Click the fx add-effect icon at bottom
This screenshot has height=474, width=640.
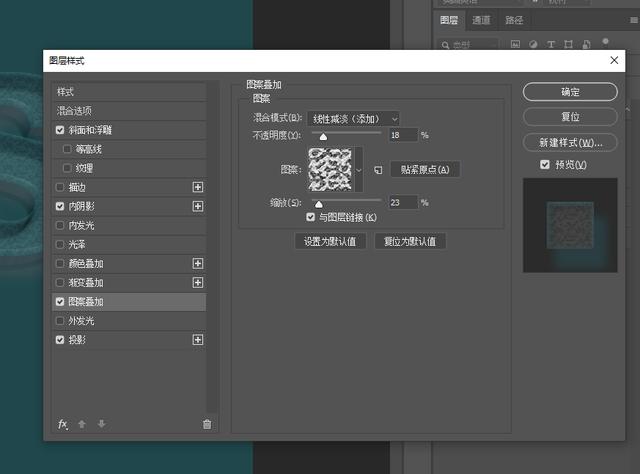click(x=62, y=424)
